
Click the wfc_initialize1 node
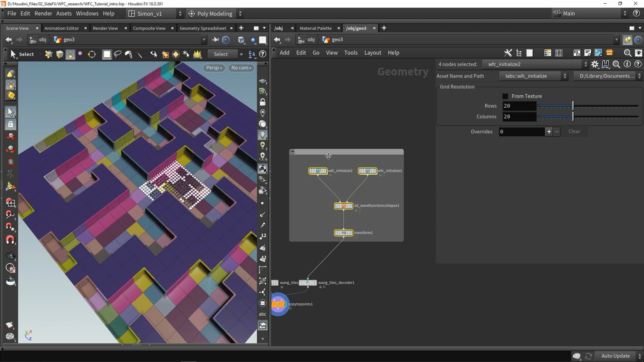pos(367,171)
